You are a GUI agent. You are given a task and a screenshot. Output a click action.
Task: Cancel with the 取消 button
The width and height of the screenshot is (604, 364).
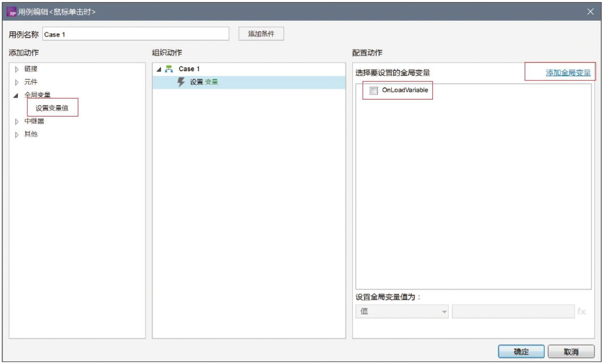(571, 352)
